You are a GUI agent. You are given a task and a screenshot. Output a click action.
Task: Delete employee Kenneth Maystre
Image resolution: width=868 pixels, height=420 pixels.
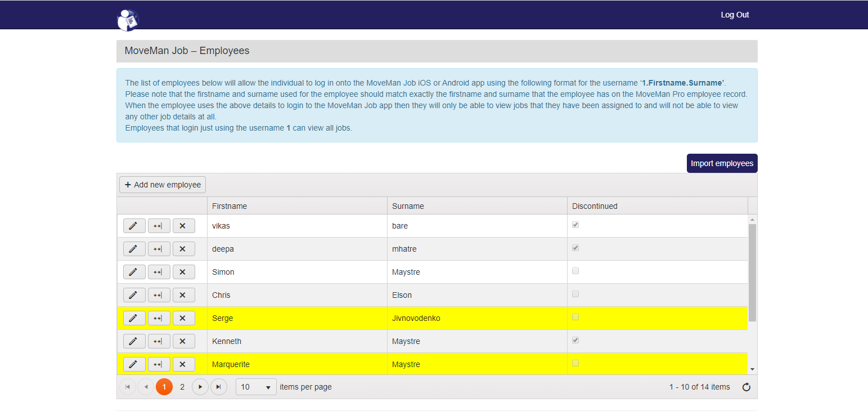pos(184,341)
